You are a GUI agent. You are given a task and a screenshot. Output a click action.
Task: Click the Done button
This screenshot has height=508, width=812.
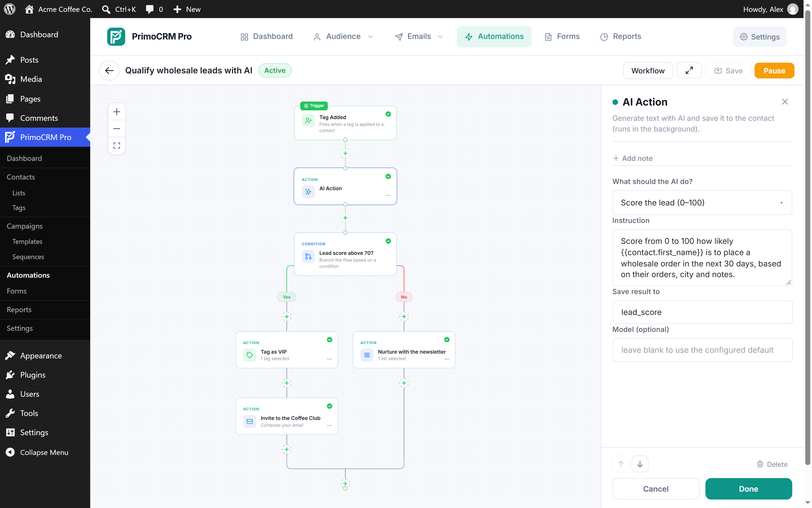click(749, 489)
